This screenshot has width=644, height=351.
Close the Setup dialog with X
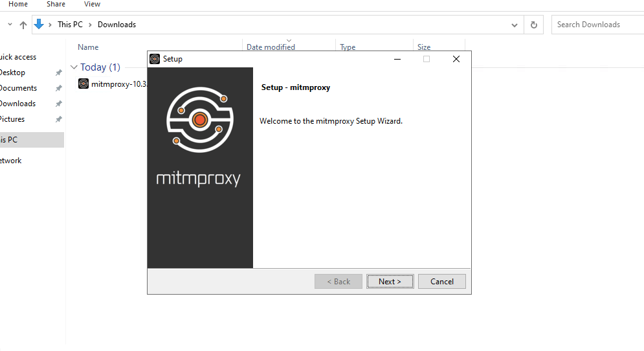click(x=456, y=59)
